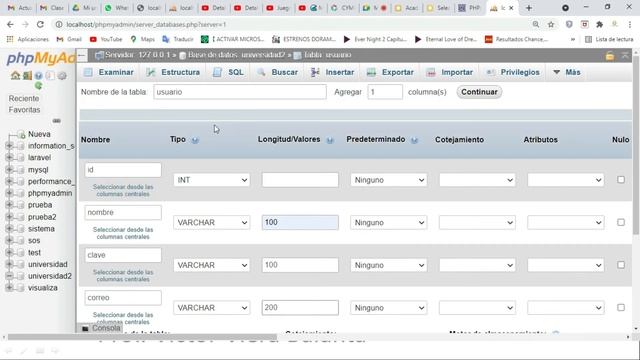Open the browser extensions puzzle icon

[600, 24]
